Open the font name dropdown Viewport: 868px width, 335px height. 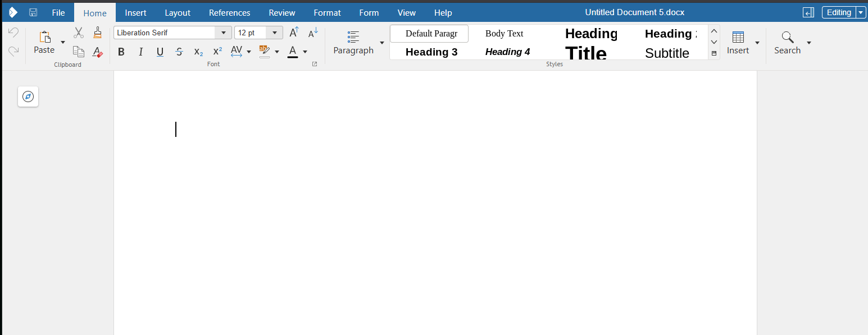coord(223,32)
